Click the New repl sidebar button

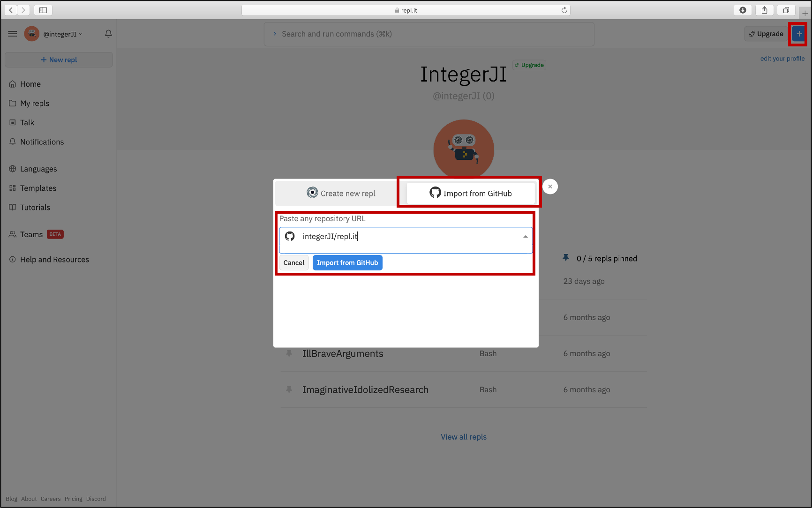pyautogui.click(x=59, y=60)
